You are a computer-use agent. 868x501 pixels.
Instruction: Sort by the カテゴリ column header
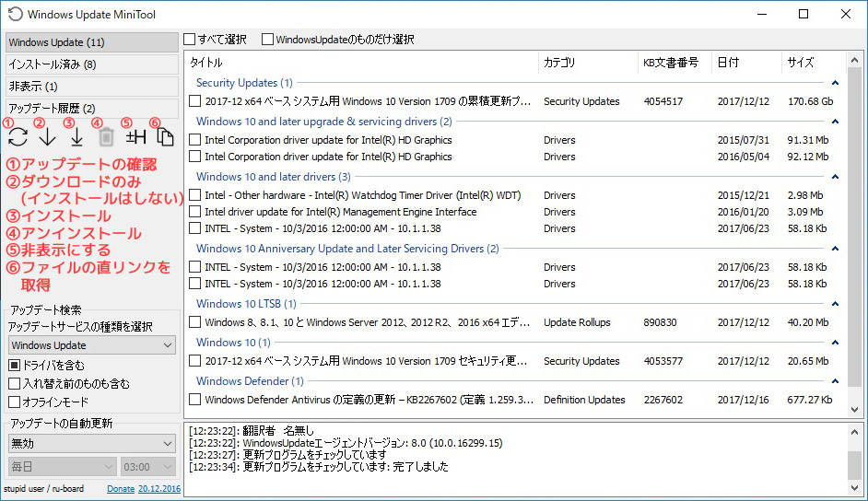tap(588, 63)
